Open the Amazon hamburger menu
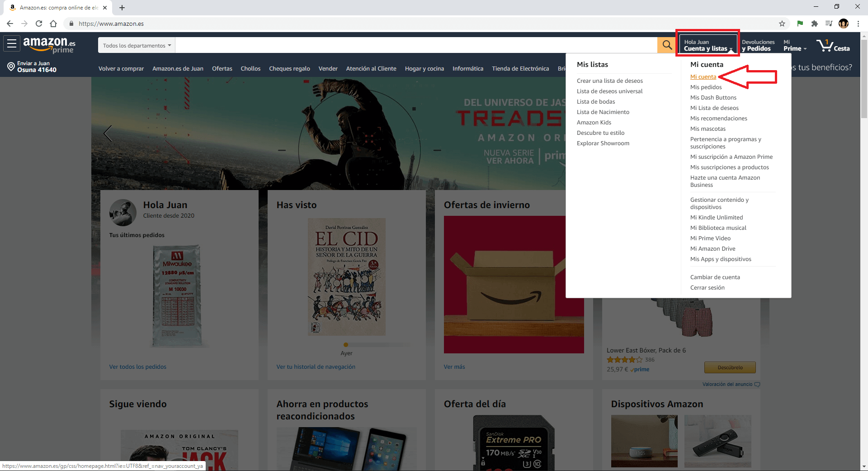Screen dimensions: 868x471 [x=12, y=44]
